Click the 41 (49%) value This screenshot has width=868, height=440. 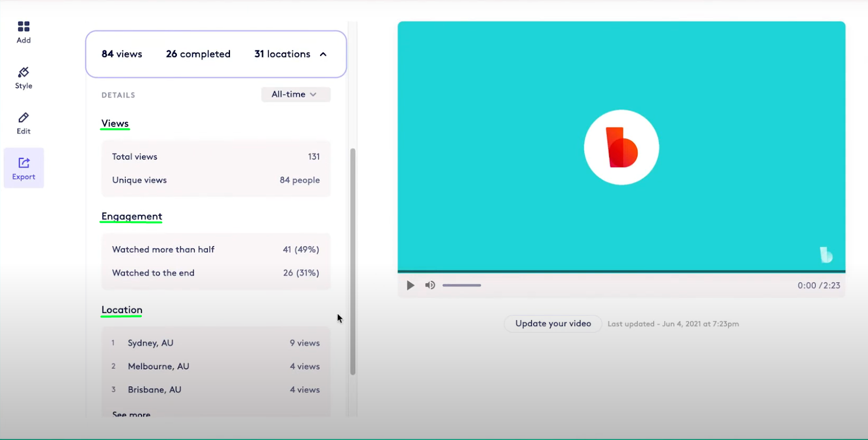coord(301,250)
